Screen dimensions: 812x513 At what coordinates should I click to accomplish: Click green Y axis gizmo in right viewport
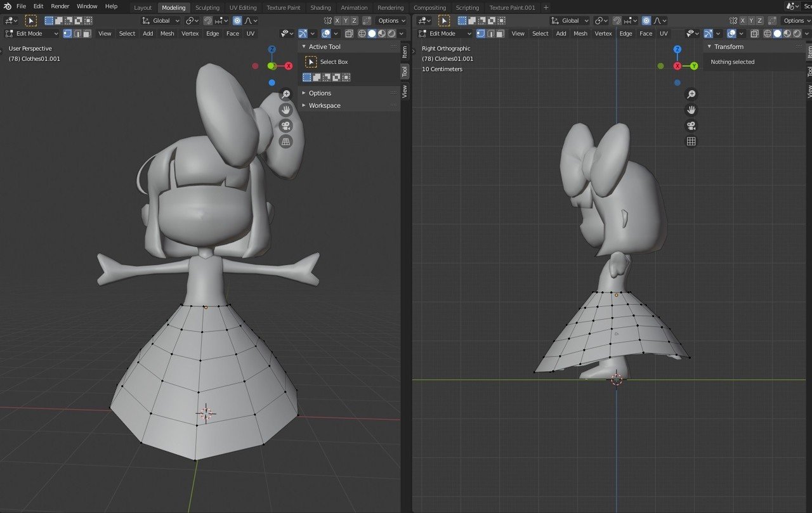pos(694,65)
